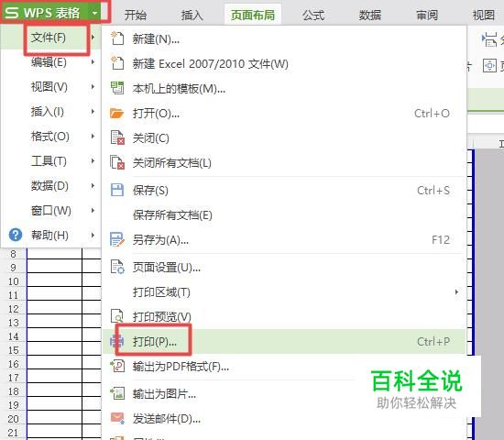Click the template icon beside 本机上的模板
Screen dimensions: 504x440
point(117,88)
